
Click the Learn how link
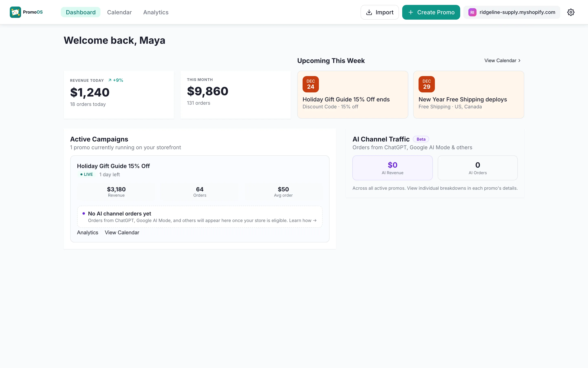click(x=303, y=221)
